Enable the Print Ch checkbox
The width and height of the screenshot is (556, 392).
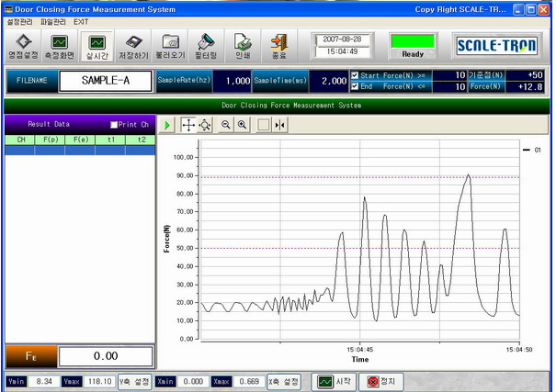click(114, 125)
